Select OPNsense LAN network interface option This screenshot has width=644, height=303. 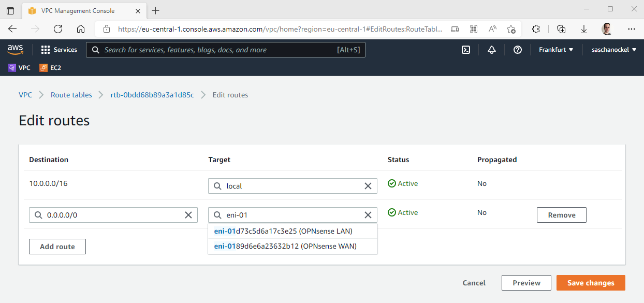click(292, 231)
